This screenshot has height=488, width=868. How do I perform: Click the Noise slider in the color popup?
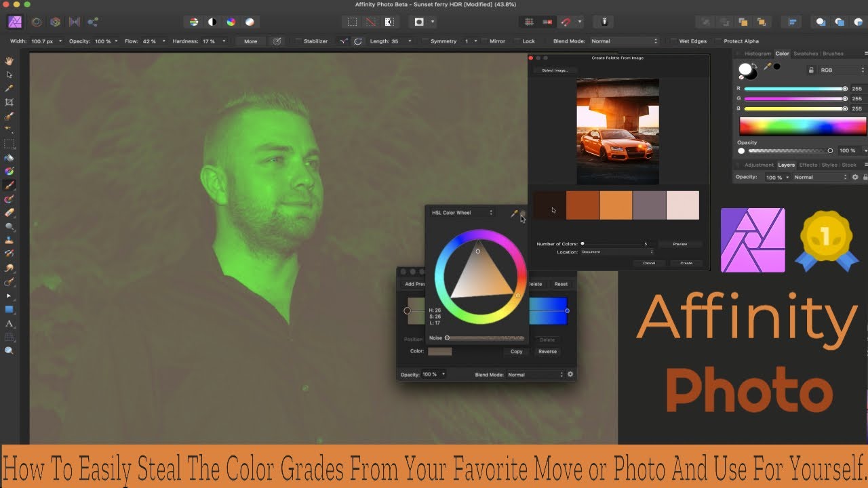coord(485,338)
